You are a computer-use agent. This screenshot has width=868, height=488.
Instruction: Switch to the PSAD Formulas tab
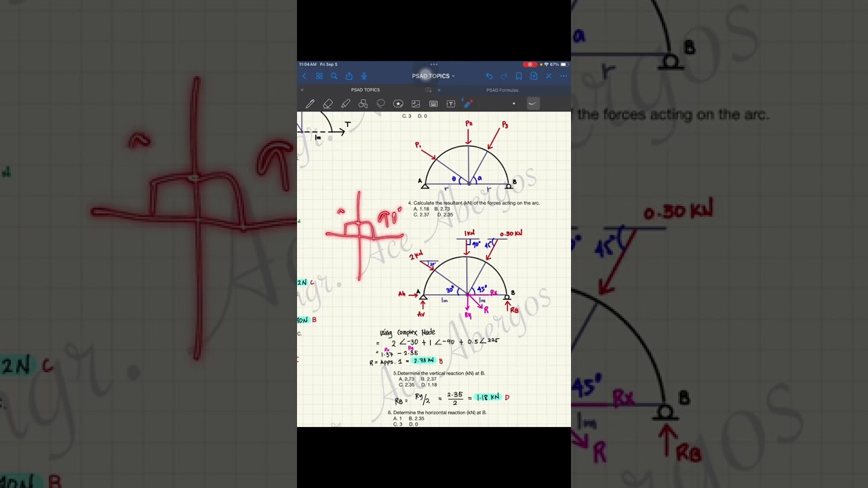502,89
